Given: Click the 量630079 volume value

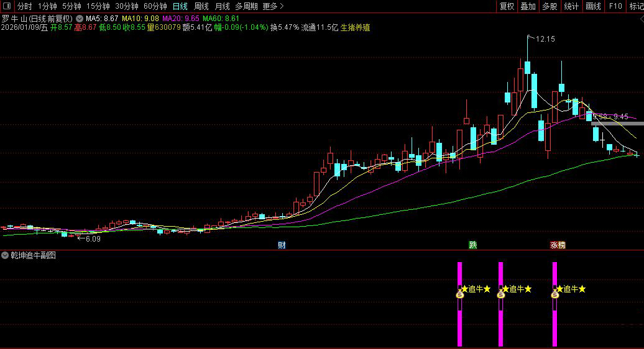Looking at the screenshot, I should (x=164, y=27).
